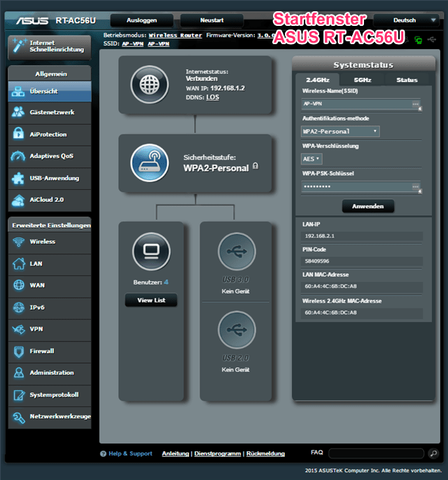Click the Benutzer count 4
The image size is (448, 480).
point(166,282)
